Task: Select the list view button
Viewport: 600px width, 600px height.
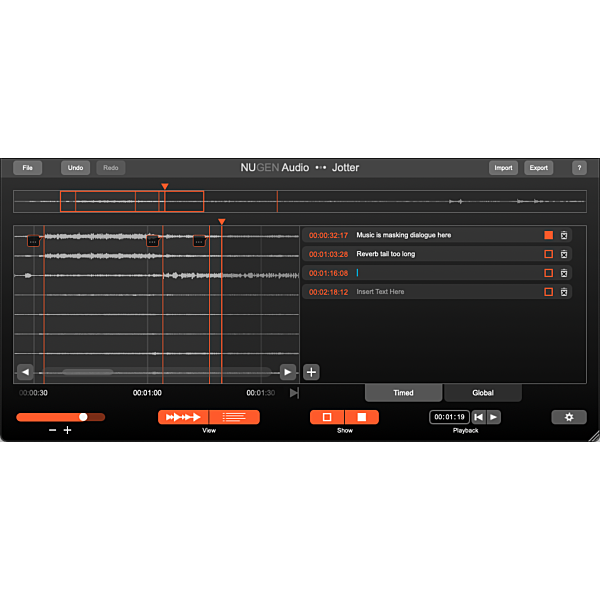Action: pyautogui.click(x=234, y=417)
